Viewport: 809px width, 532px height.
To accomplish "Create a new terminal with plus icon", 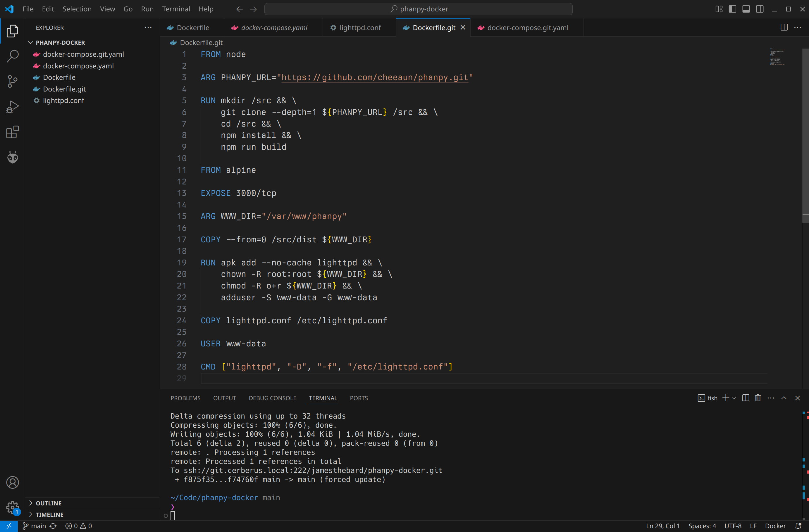I will [725, 398].
